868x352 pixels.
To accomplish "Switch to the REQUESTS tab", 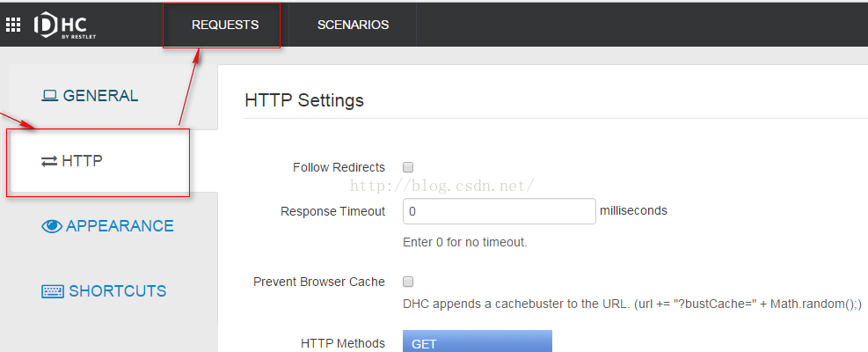I will [225, 25].
